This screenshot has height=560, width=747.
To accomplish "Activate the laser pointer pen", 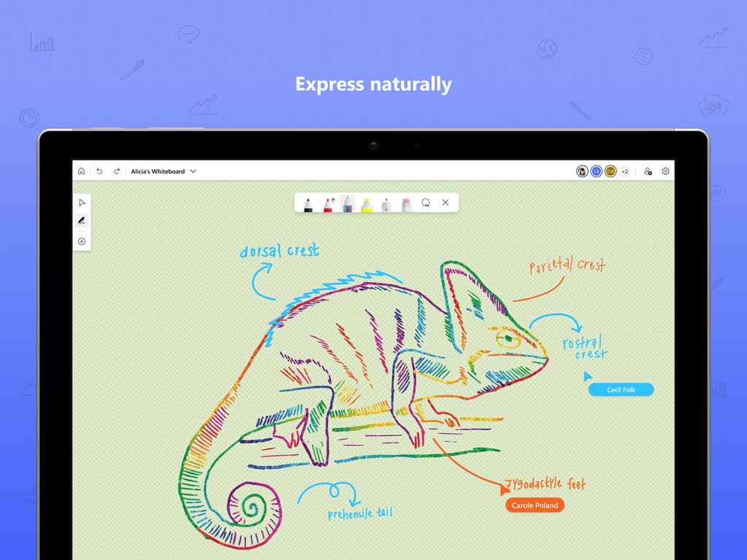I will pos(386,203).
